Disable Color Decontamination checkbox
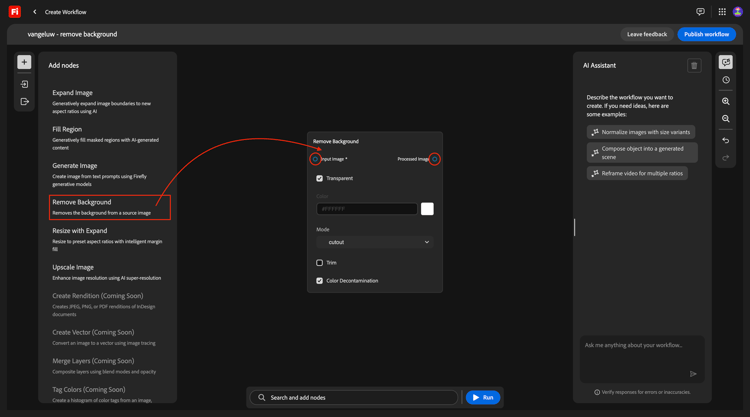 coord(320,281)
